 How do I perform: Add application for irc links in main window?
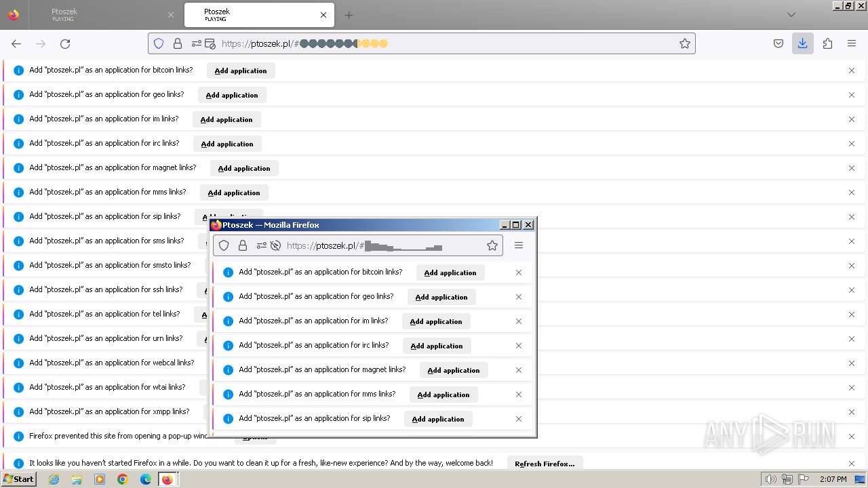[227, 144]
